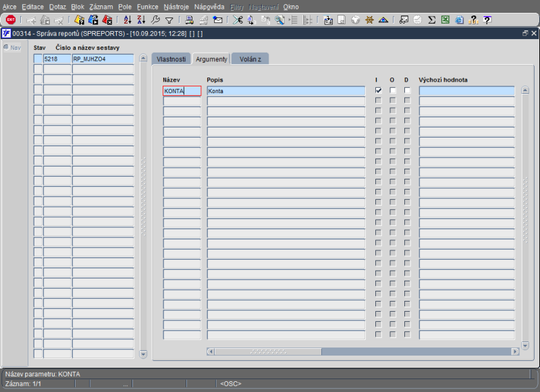Click the context help question-mark window icon

pyautogui.click(x=487, y=20)
